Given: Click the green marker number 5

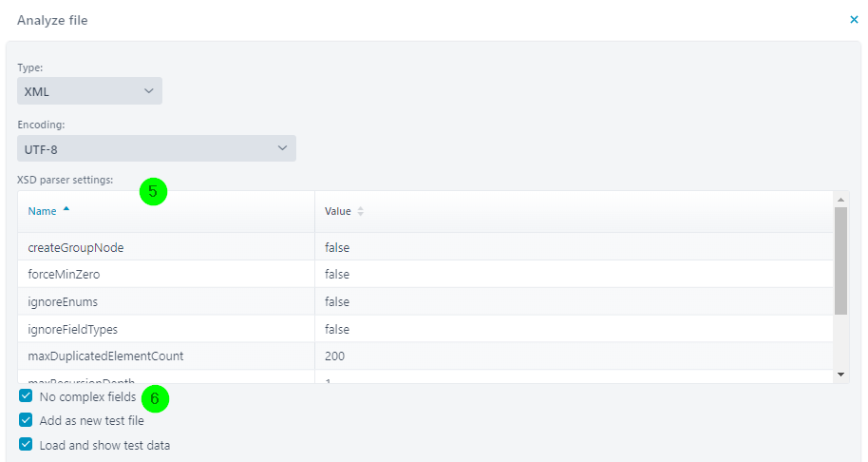Looking at the screenshot, I should 153,191.
